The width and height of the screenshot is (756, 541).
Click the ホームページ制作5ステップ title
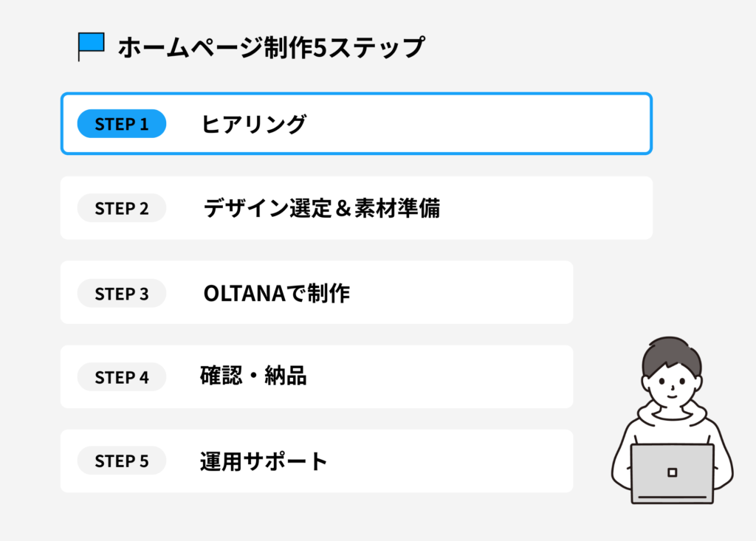click(271, 47)
